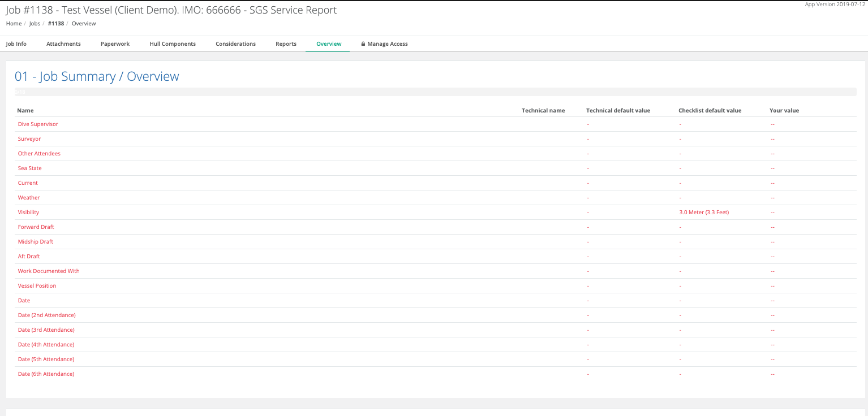
Task: Click the Home breadcrumb link
Action: point(14,23)
